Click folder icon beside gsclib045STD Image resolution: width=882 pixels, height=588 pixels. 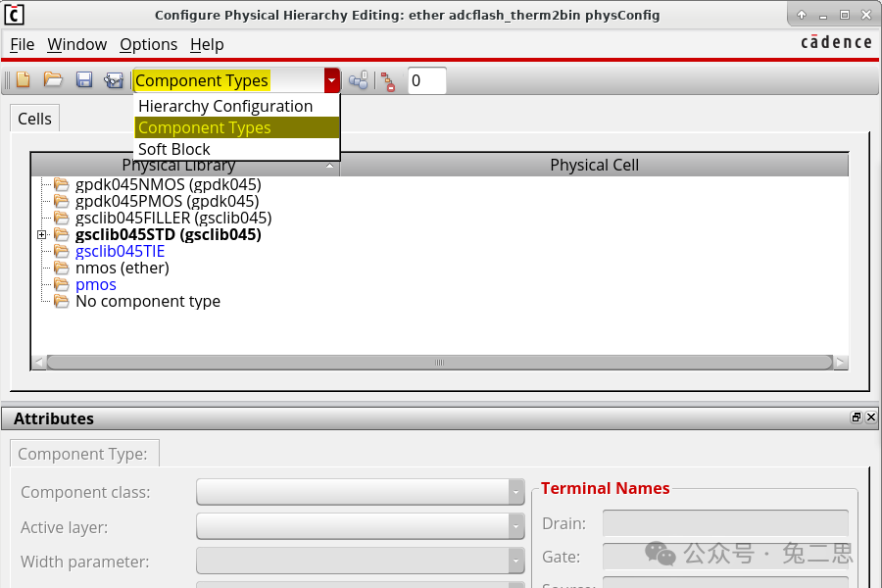pos(62,234)
